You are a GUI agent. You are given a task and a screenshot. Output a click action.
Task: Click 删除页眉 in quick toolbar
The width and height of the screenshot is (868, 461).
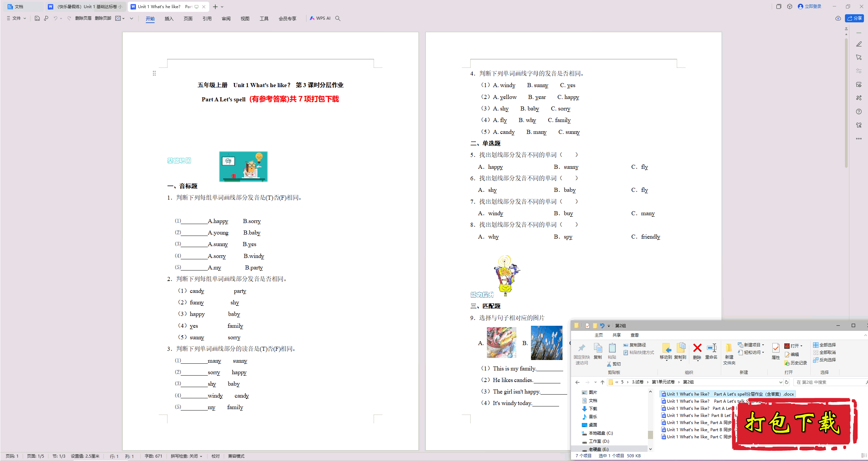pyautogui.click(x=83, y=18)
